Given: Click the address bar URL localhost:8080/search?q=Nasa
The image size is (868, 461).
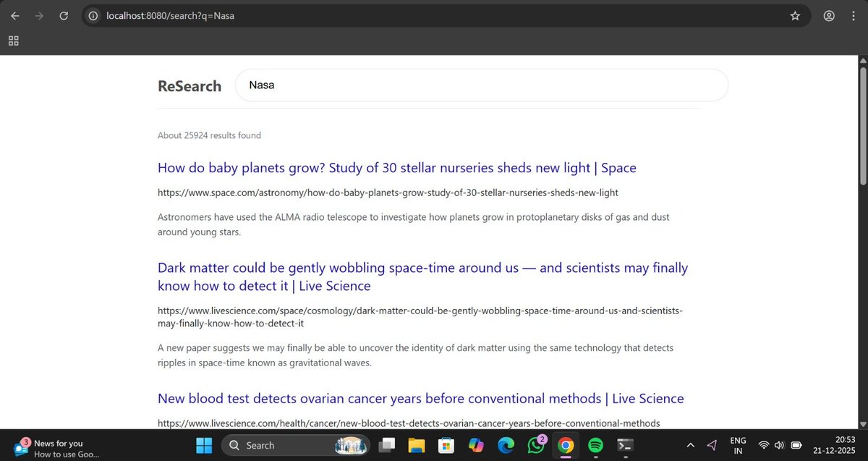Looking at the screenshot, I should pos(170,16).
